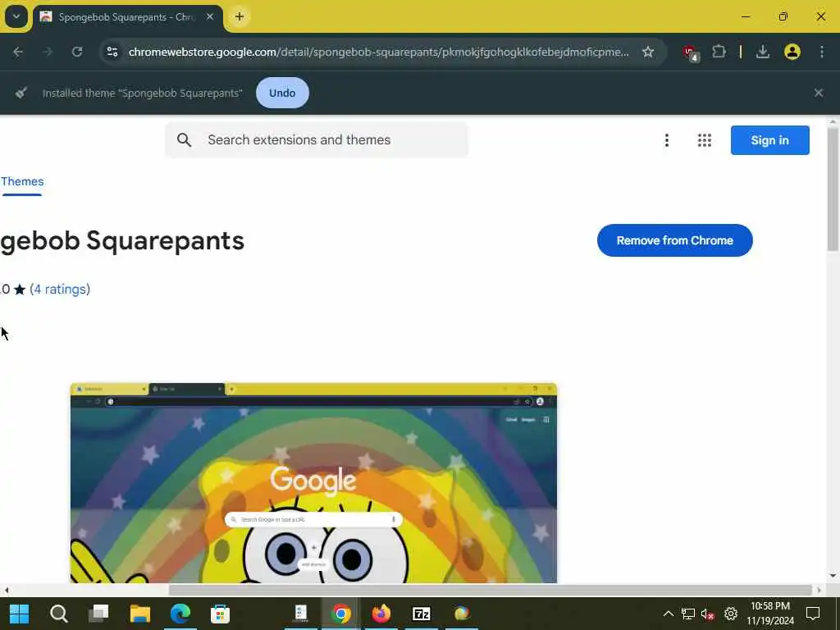Image resolution: width=840 pixels, height=630 pixels.
Task: Open File Explorer from taskbar
Action: pos(139,614)
